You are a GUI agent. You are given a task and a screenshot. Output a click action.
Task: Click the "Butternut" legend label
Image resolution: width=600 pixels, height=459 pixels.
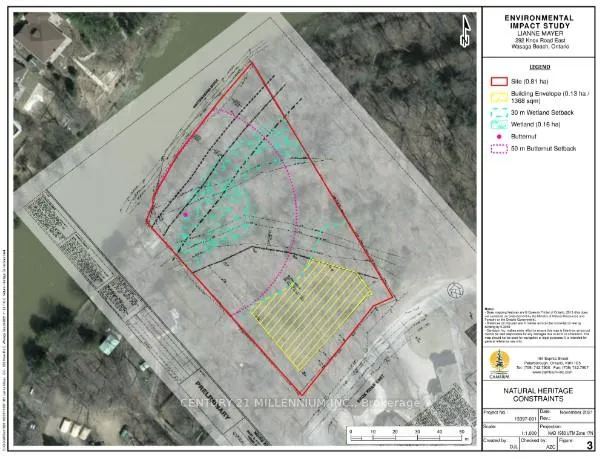(523, 137)
